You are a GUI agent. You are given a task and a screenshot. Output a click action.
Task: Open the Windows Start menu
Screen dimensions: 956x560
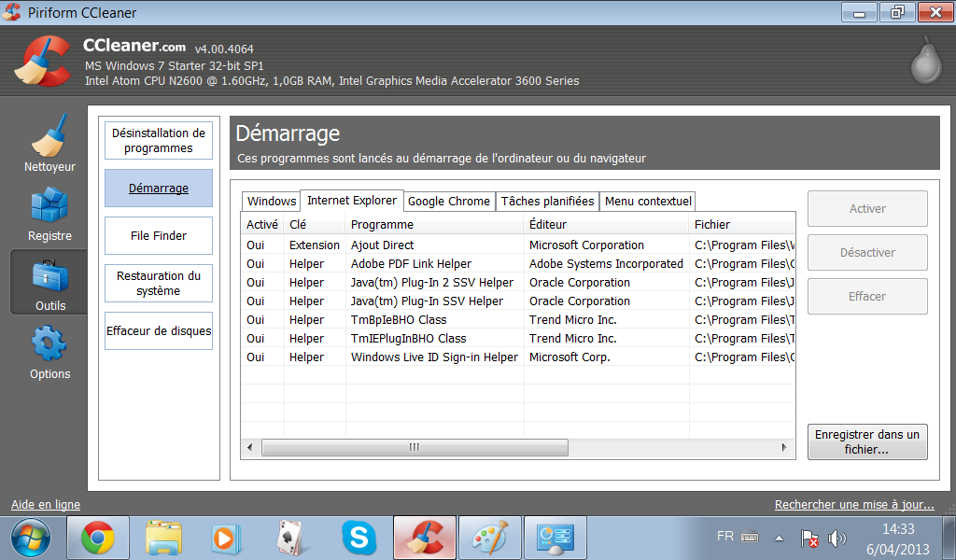[x=30, y=538]
